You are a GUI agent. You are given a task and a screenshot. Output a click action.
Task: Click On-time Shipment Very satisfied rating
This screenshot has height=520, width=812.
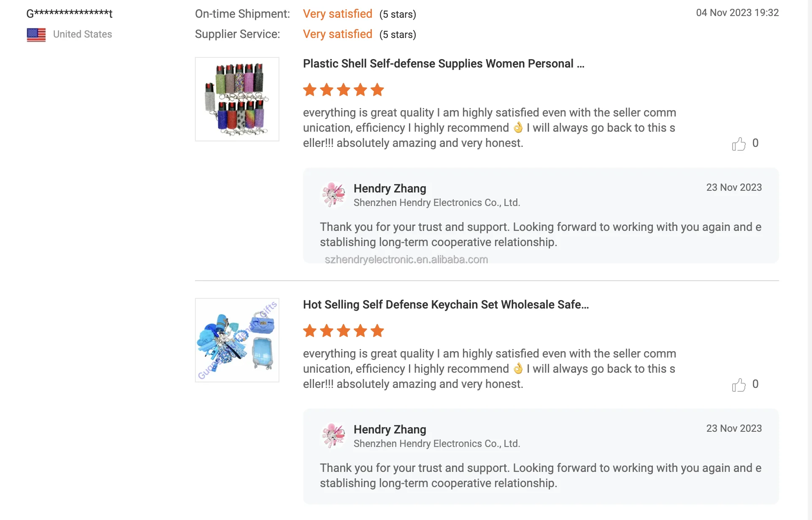pyautogui.click(x=338, y=14)
